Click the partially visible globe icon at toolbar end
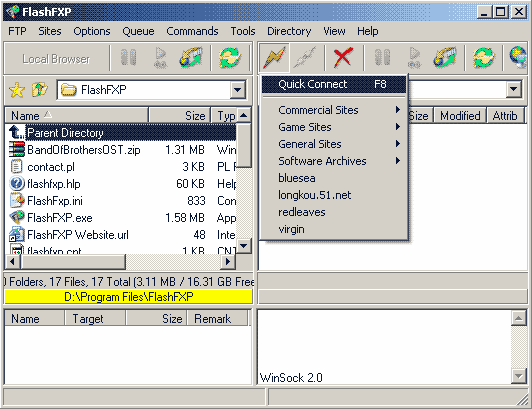 (x=518, y=57)
